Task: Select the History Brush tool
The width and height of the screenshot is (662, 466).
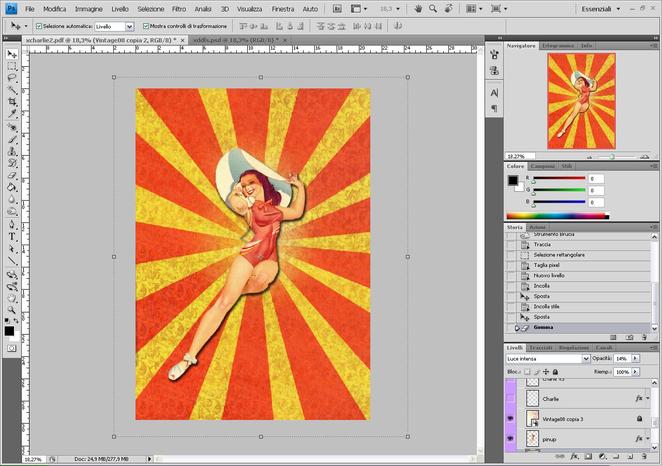Action: (12, 163)
